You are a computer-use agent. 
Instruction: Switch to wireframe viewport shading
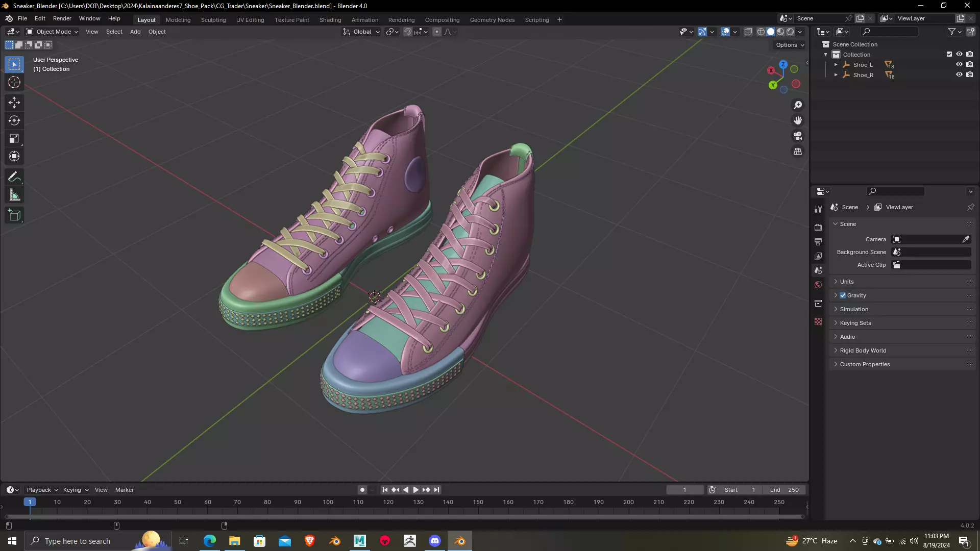pos(761,32)
